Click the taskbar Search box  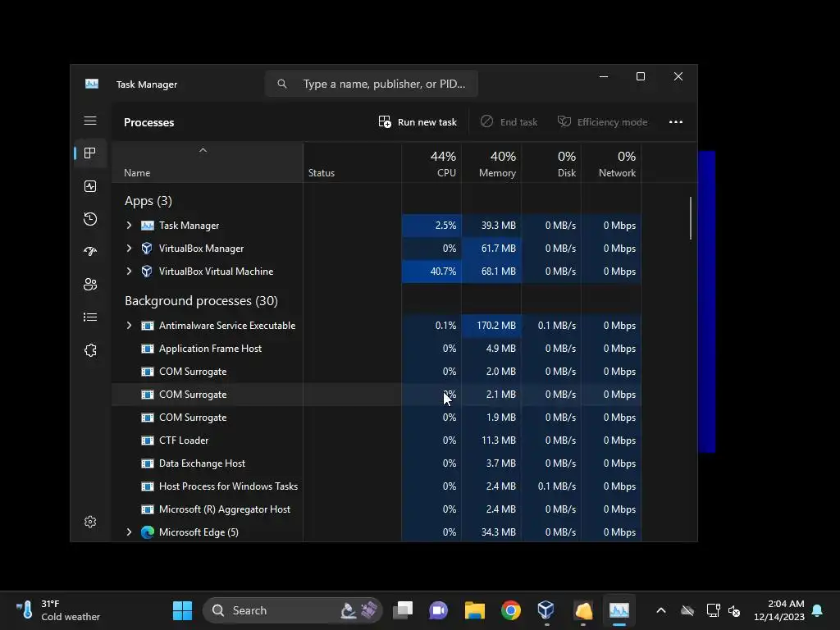(293, 610)
